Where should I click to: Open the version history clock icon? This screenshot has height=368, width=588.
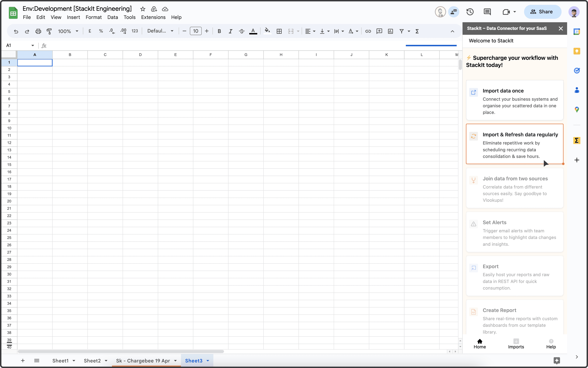click(470, 12)
